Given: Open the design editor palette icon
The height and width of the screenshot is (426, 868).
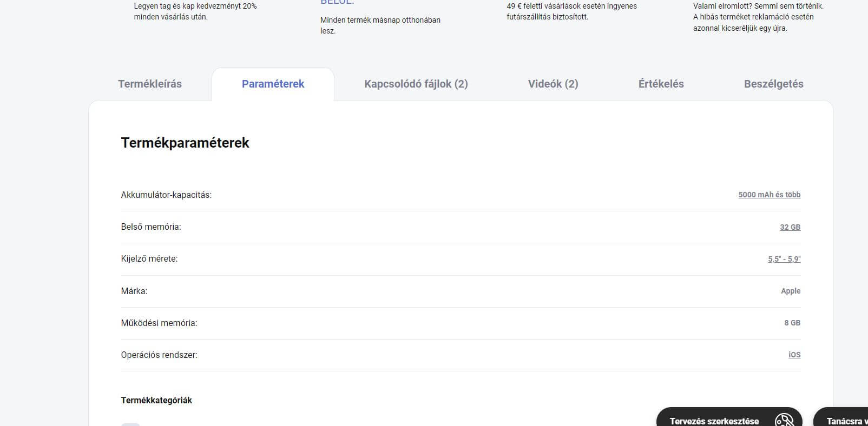Looking at the screenshot, I should pos(784,420).
